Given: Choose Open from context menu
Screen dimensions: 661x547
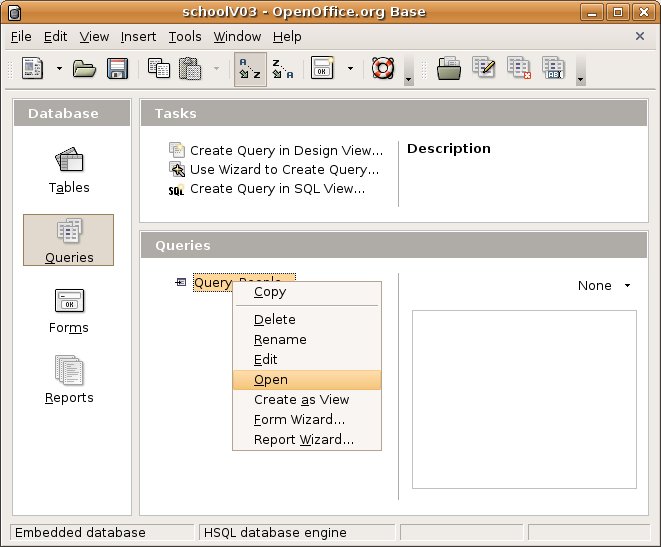Looking at the screenshot, I should 307,380.
